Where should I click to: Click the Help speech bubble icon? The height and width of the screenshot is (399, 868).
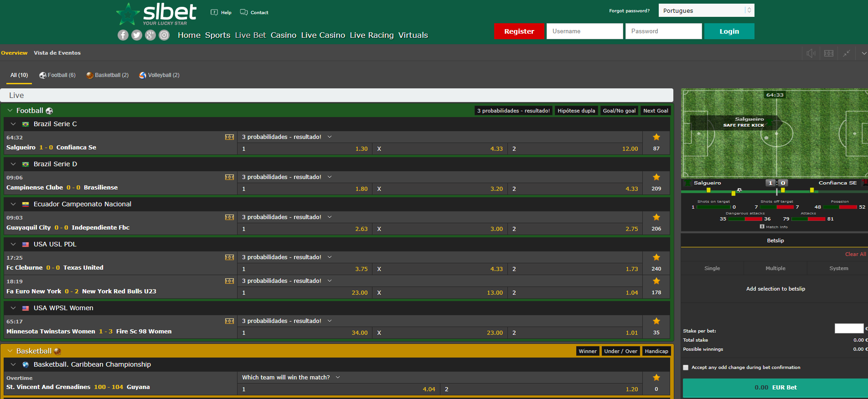pyautogui.click(x=214, y=12)
